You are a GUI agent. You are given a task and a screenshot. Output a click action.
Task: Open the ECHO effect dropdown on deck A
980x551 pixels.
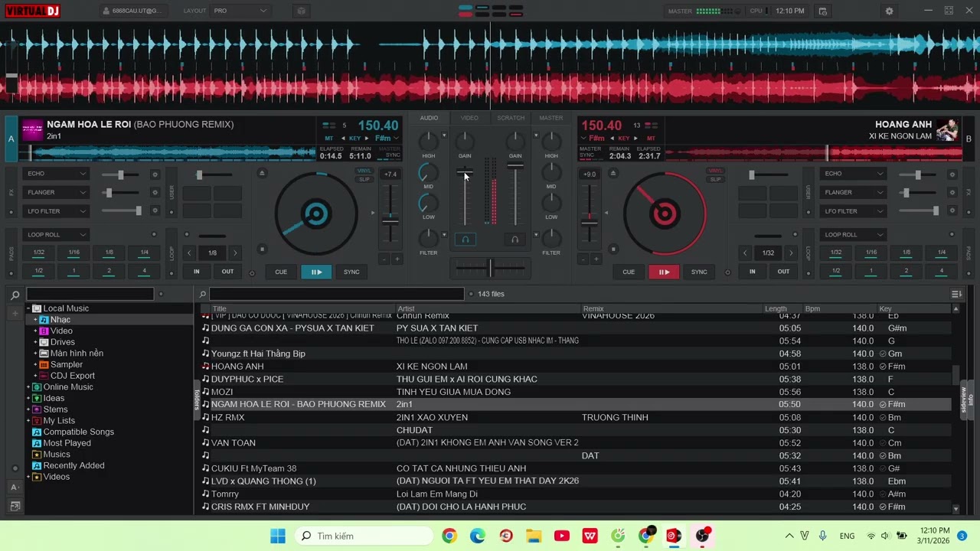[57, 174]
